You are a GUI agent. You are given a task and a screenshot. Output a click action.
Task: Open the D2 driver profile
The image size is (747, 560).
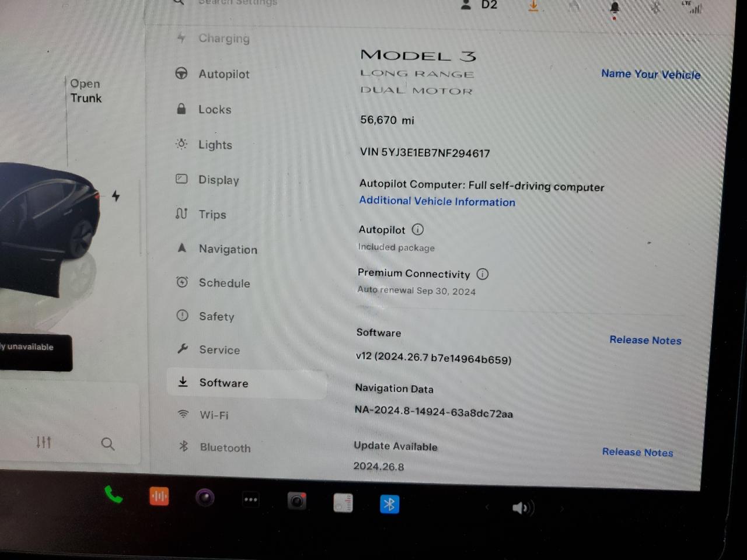pyautogui.click(x=479, y=5)
